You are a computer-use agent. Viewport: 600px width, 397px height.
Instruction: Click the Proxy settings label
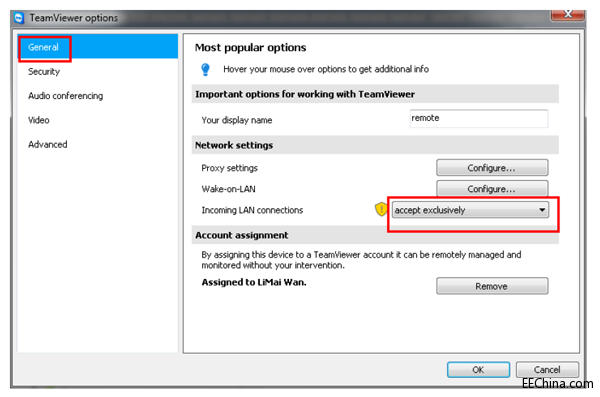click(230, 168)
